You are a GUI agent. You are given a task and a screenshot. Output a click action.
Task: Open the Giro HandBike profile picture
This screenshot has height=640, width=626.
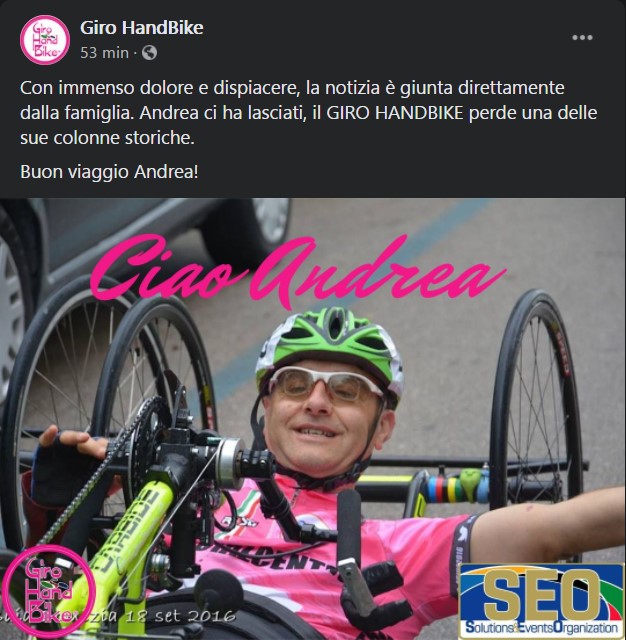point(45,40)
